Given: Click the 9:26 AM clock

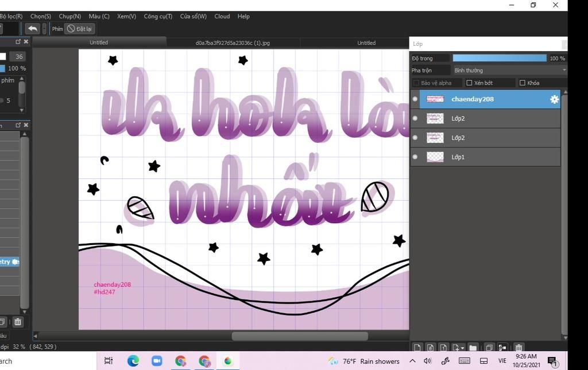Looking at the screenshot, I should tap(526, 356).
